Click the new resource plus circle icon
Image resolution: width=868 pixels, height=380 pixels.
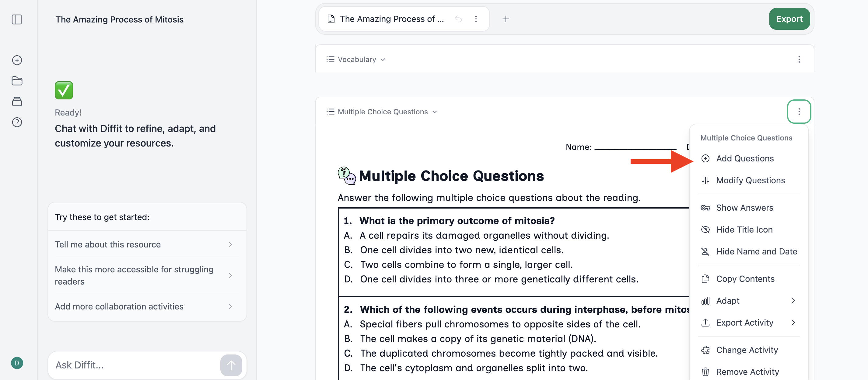(x=17, y=60)
